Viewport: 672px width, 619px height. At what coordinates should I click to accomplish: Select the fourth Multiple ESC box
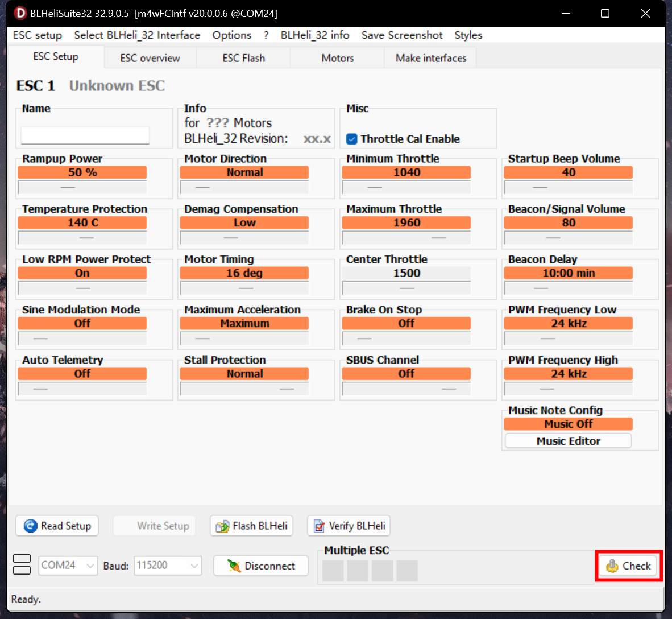pyautogui.click(x=407, y=571)
